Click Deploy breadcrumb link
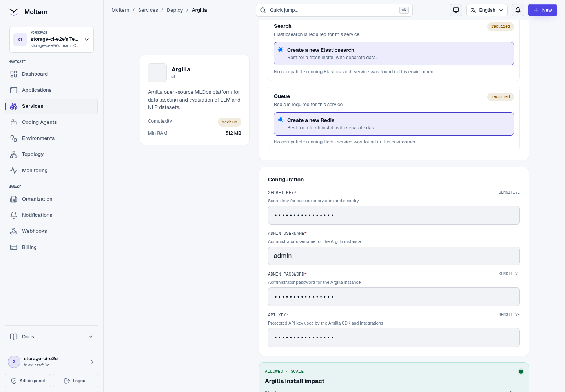 pos(175,10)
